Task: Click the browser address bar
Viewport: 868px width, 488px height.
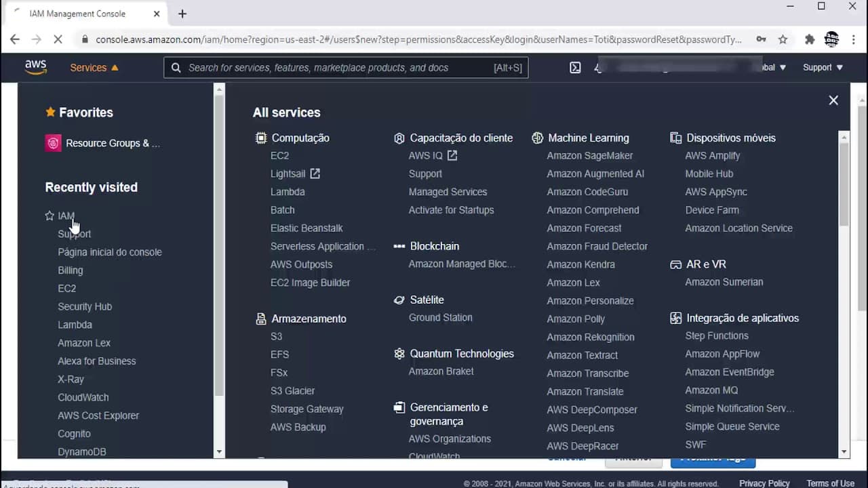Action: pos(418,39)
